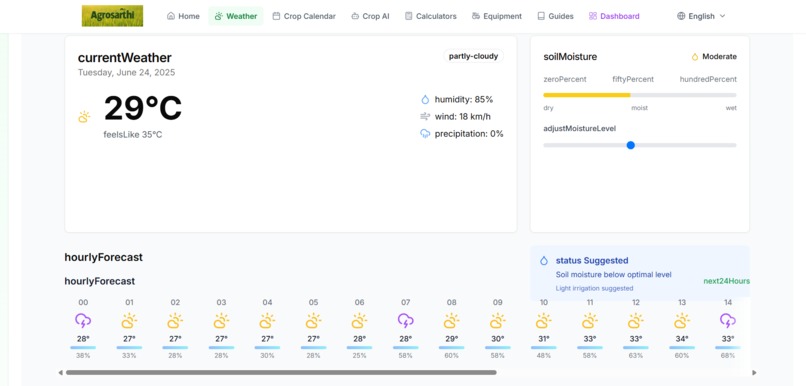The width and height of the screenshot is (806, 386).
Task: Click the date Tuesday, June 24, 2025
Action: 126,72
